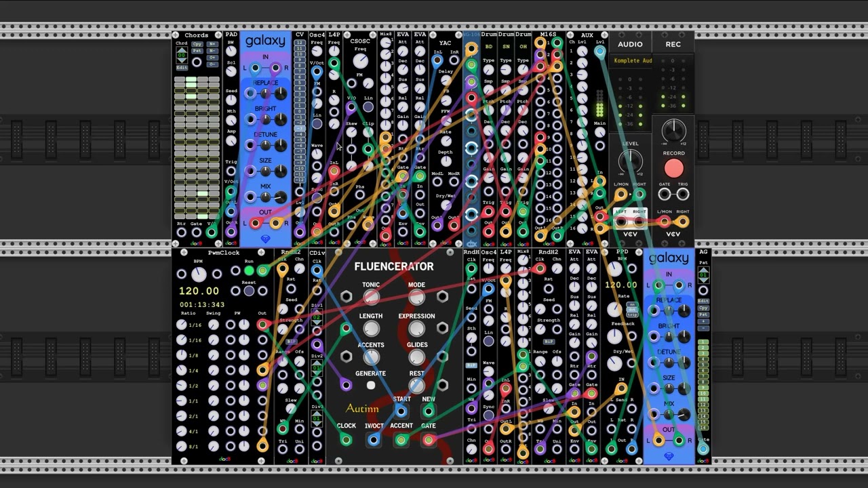
Task: Click the fish logo on NG-106 module
Action: click(x=471, y=243)
